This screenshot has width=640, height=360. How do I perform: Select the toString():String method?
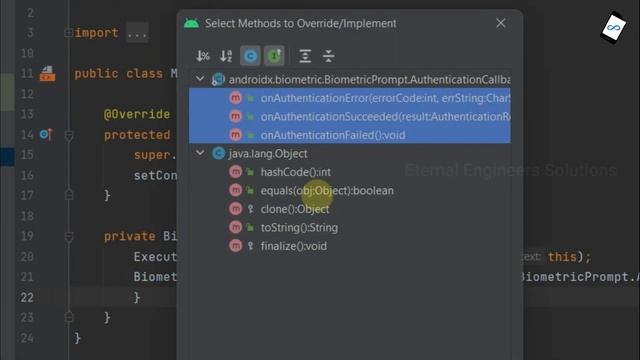coord(350,227)
